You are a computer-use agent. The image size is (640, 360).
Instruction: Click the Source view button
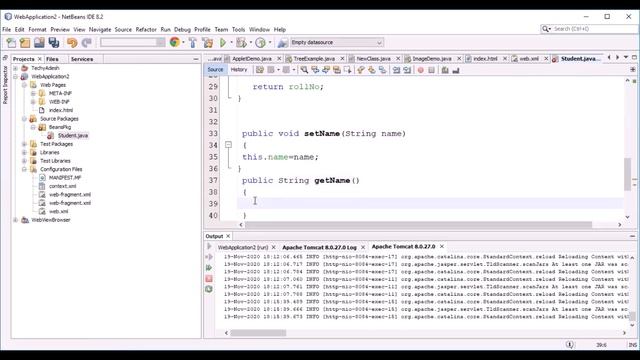(215, 70)
